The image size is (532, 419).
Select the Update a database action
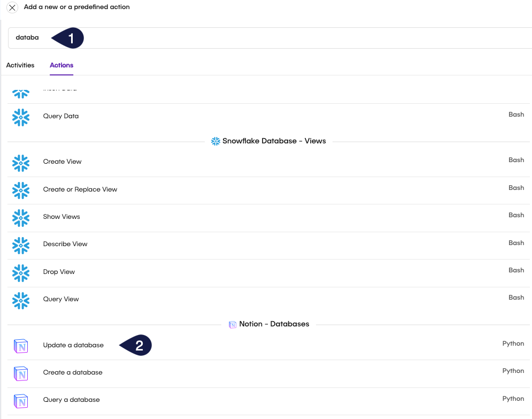(73, 345)
